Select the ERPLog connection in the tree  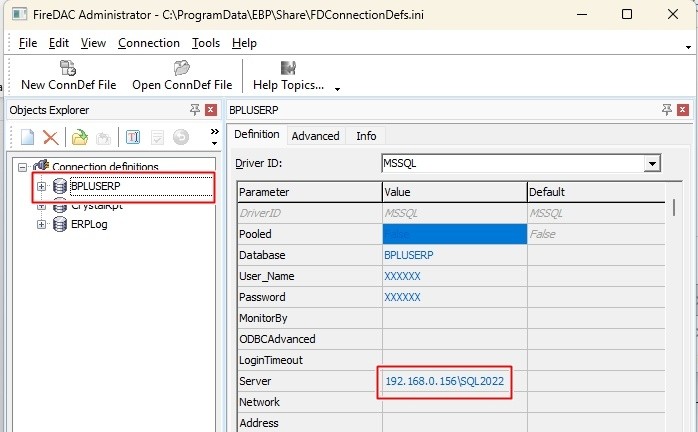point(89,224)
